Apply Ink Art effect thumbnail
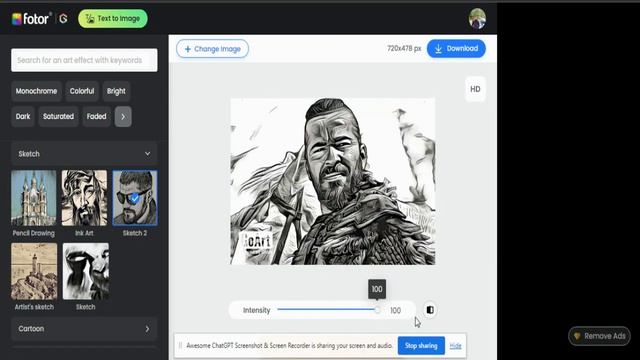Viewport: 640px width, 360px height. point(84,198)
